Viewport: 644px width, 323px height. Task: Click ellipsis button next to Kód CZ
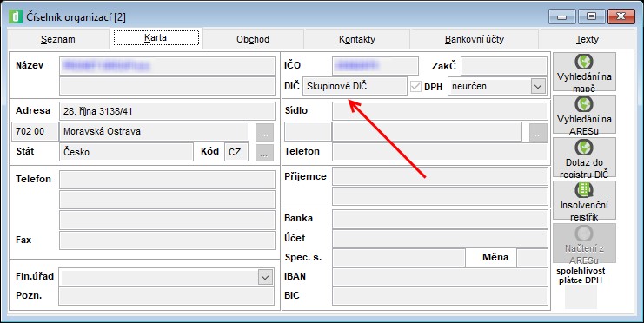click(263, 152)
